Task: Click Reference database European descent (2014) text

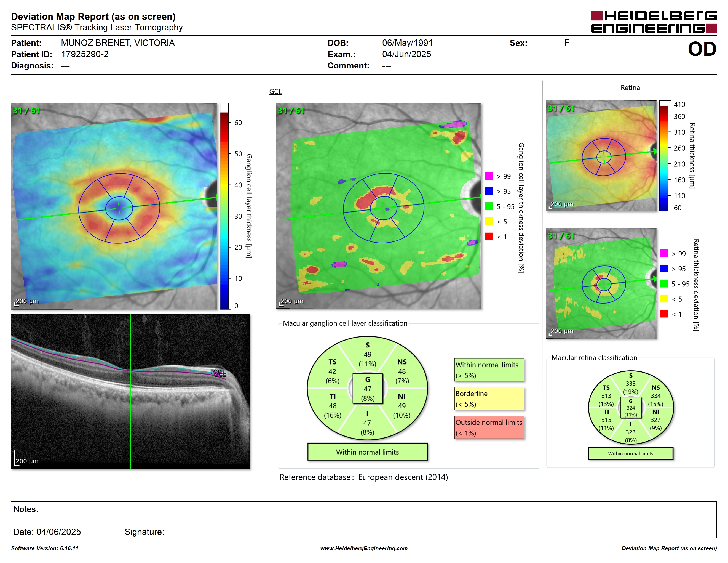Action: [364, 477]
